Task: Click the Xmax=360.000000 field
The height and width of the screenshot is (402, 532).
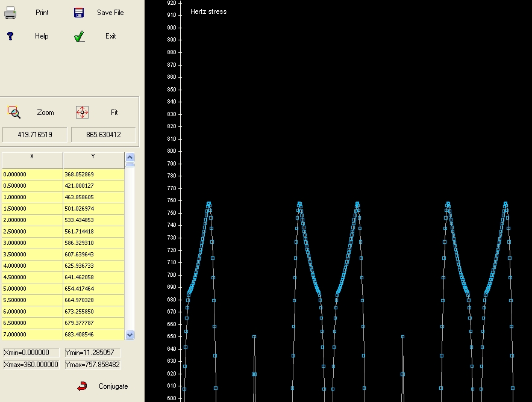Action: point(31,365)
